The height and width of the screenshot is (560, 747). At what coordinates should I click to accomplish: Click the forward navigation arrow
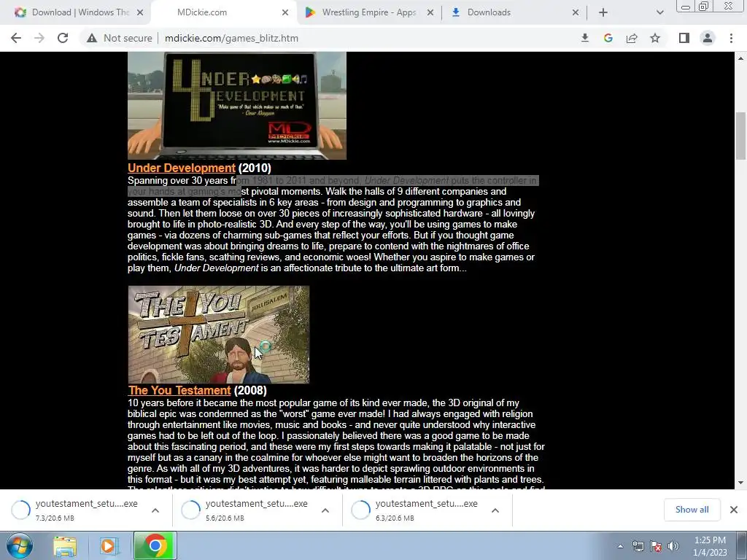39,38
